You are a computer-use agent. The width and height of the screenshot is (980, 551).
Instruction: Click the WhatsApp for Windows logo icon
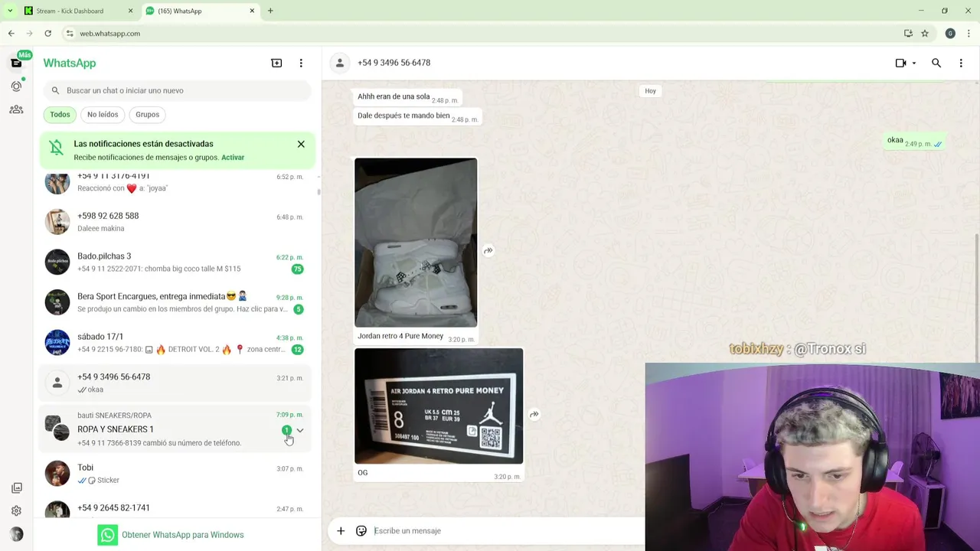click(x=108, y=535)
